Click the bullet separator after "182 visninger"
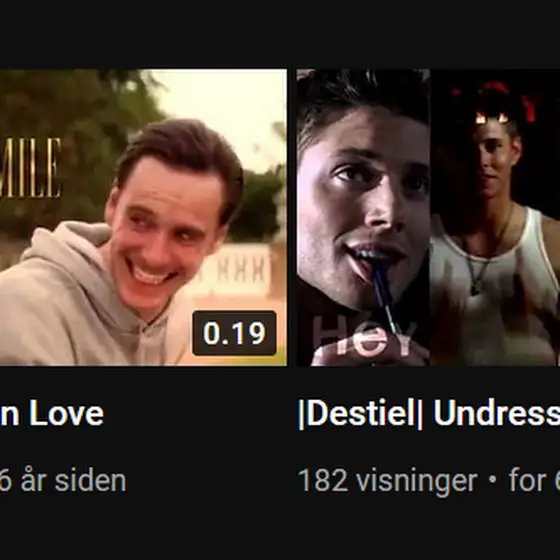 (x=493, y=480)
